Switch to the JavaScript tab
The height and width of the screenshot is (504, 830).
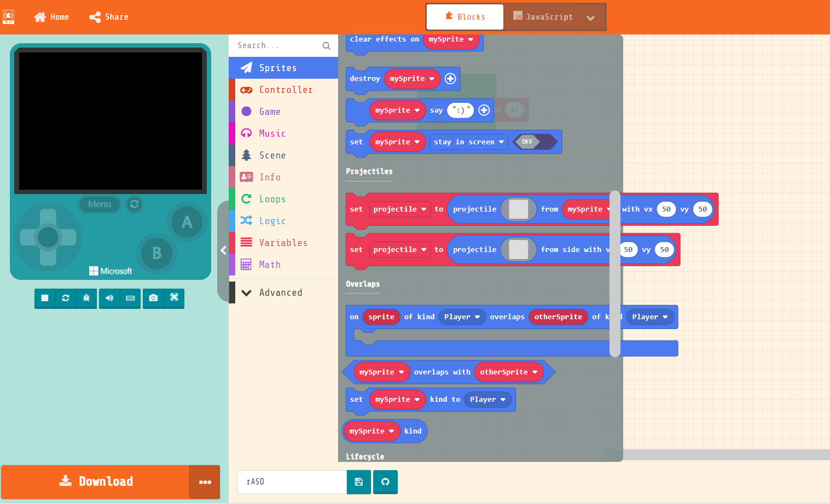[x=542, y=16]
